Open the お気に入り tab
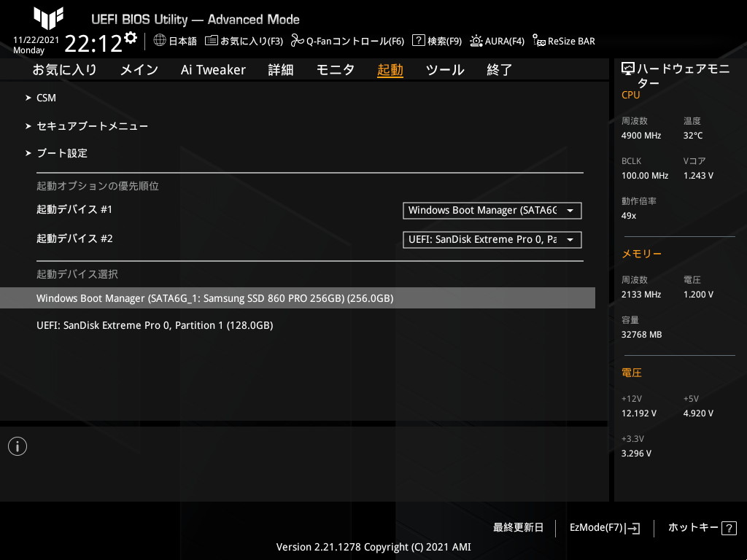Viewport: 747px width, 560px height. point(64,70)
